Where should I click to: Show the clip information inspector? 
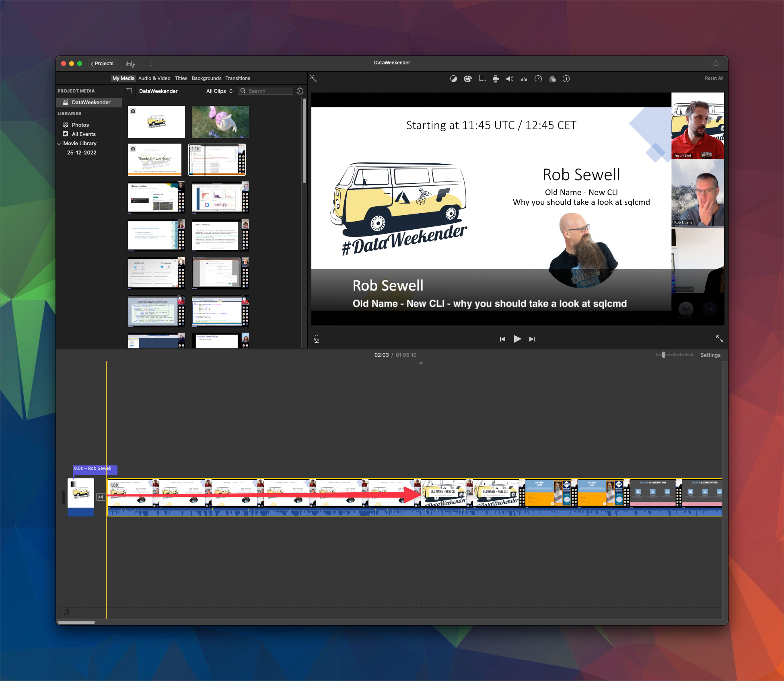566,79
